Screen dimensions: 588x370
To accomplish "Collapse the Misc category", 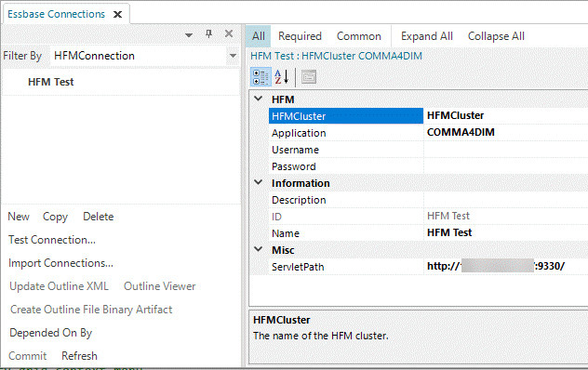I will pos(259,249).
